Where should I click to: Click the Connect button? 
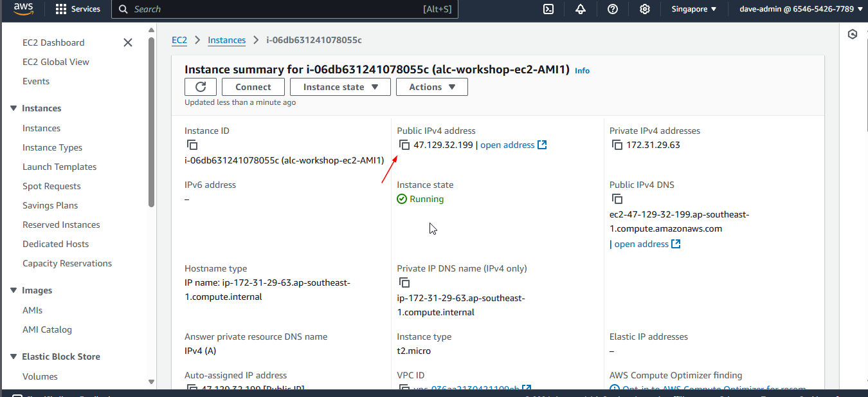pos(253,87)
